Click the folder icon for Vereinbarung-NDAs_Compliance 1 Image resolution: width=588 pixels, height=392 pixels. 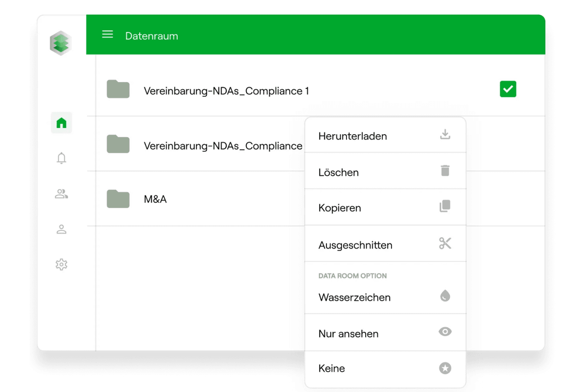click(x=118, y=89)
